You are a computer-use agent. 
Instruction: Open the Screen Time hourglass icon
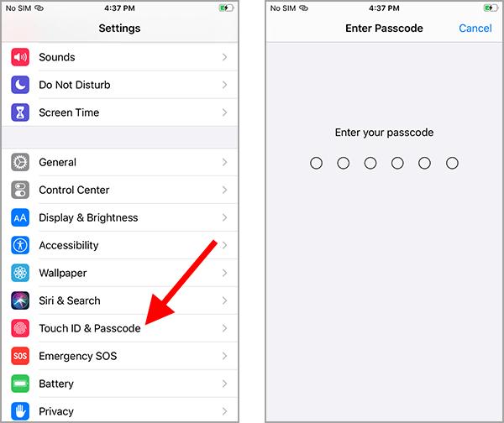pos(20,112)
